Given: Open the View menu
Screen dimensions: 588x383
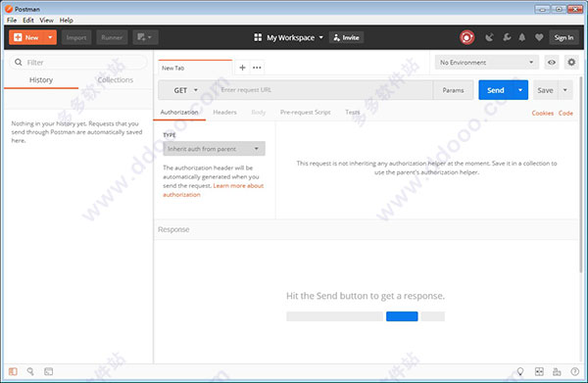Looking at the screenshot, I should tap(46, 20).
